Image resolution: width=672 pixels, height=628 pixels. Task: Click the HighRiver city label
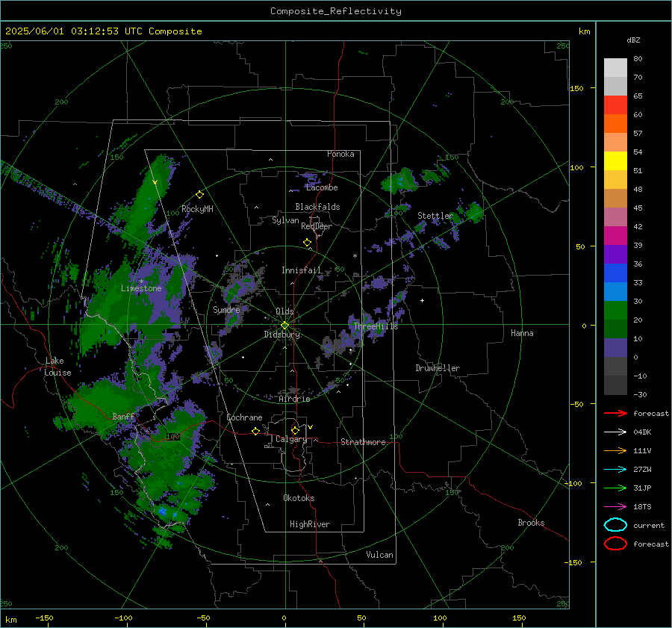(310, 524)
